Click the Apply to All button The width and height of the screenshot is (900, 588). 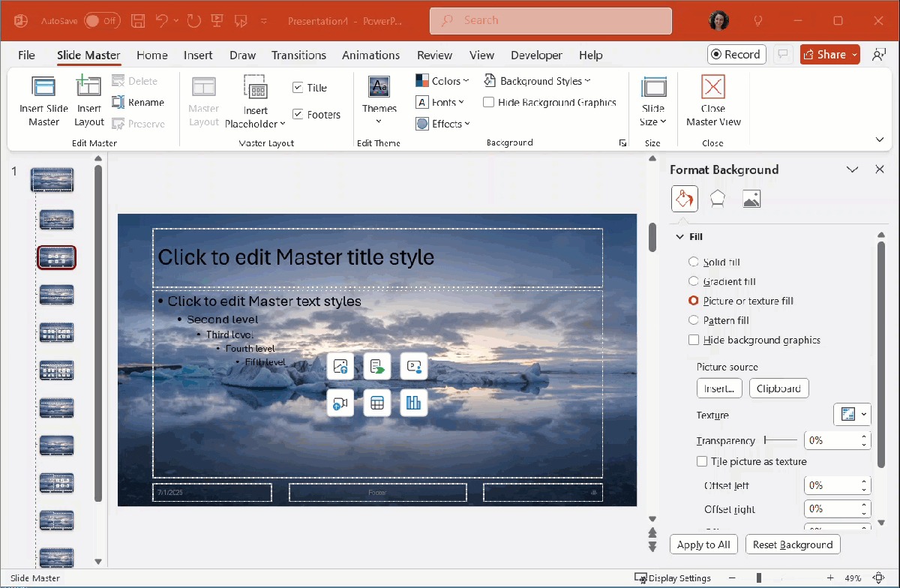pyautogui.click(x=703, y=544)
